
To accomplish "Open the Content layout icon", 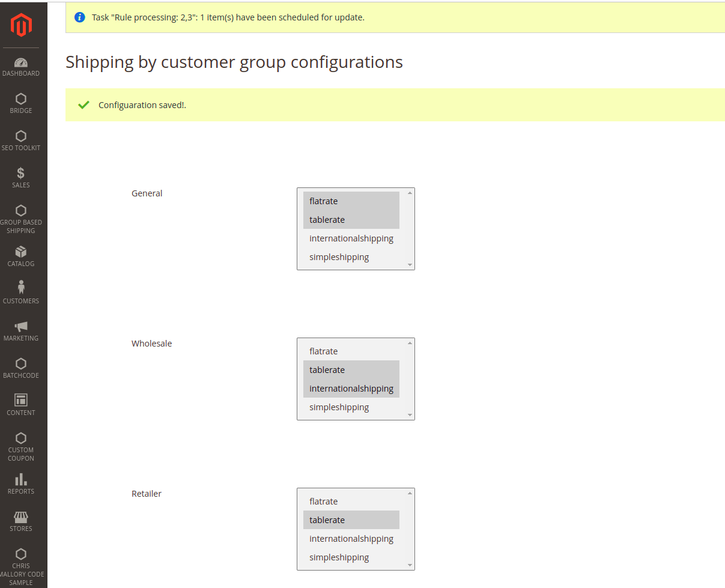I will 21,401.
